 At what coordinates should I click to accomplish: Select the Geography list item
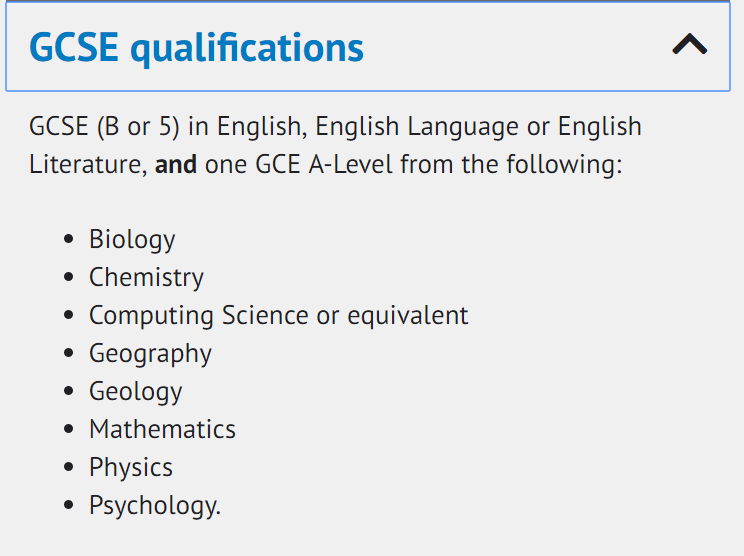(150, 354)
